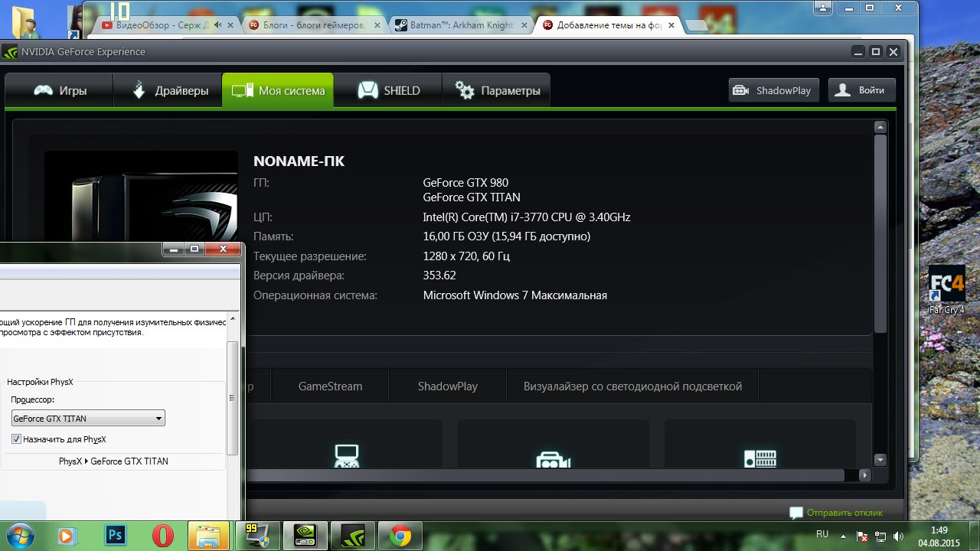Screen dimensions: 980x551
Task: Click the GeForce GTX TITAN text in system info
Action: click(x=472, y=197)
